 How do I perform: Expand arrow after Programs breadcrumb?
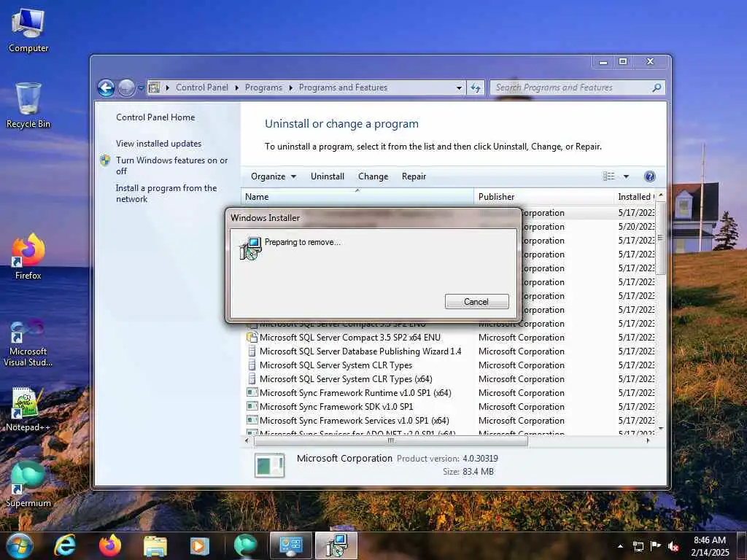pos(290,87)
